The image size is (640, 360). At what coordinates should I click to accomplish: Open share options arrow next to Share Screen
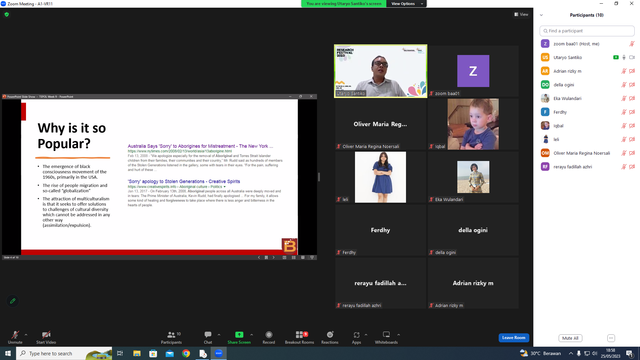[251, 335]
